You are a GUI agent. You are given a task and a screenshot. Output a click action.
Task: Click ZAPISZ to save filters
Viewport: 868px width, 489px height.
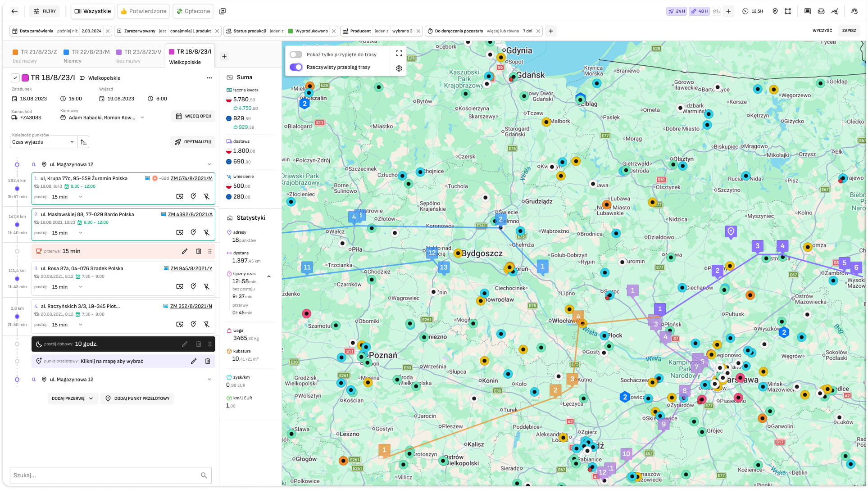[x=850, y=31]
